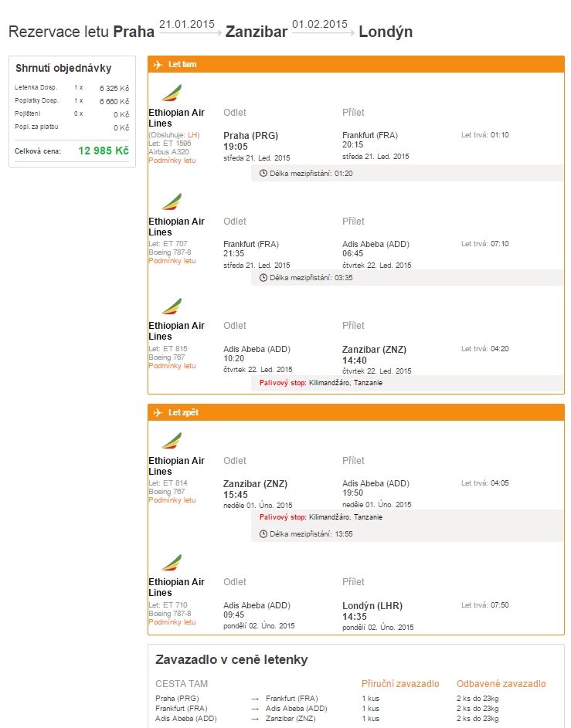The height and width of the screenshot is (728, 571).
Task: Select the Let tam section header
Action: tap(182, 65)
